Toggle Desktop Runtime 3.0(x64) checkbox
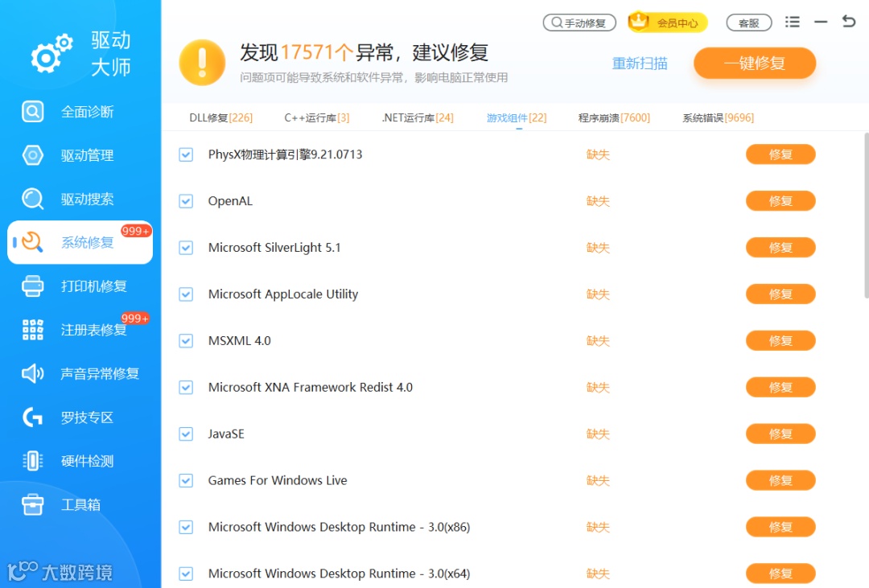 click(186, 574)
